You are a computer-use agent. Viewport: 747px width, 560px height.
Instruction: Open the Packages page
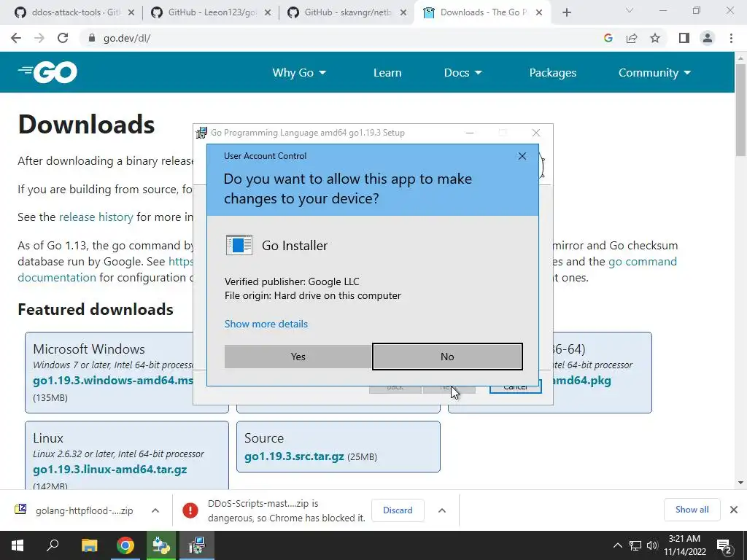553,73
